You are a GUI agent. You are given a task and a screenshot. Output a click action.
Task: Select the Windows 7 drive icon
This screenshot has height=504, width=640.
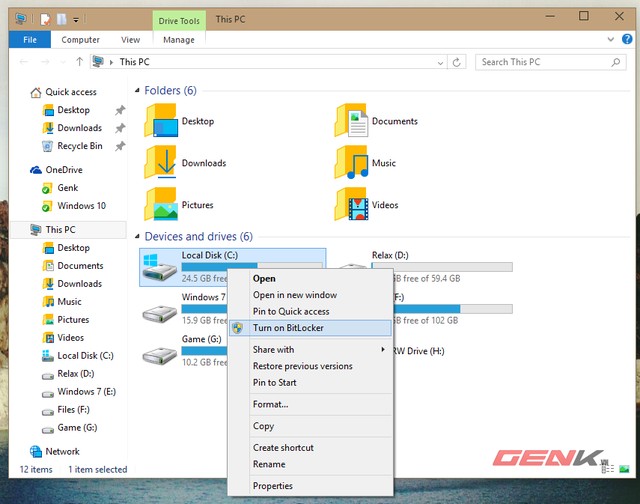pos(160,314)
